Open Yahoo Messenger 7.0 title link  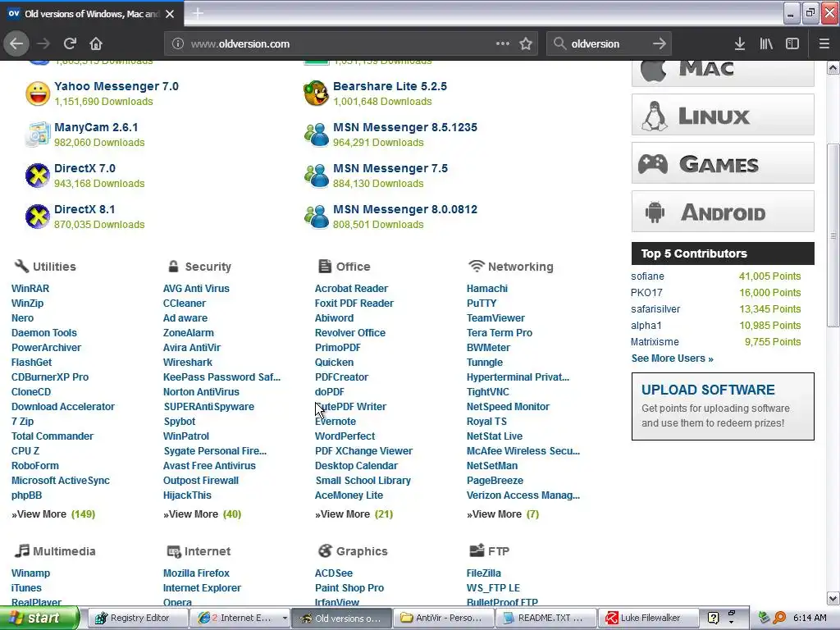(x=116, y=86)
